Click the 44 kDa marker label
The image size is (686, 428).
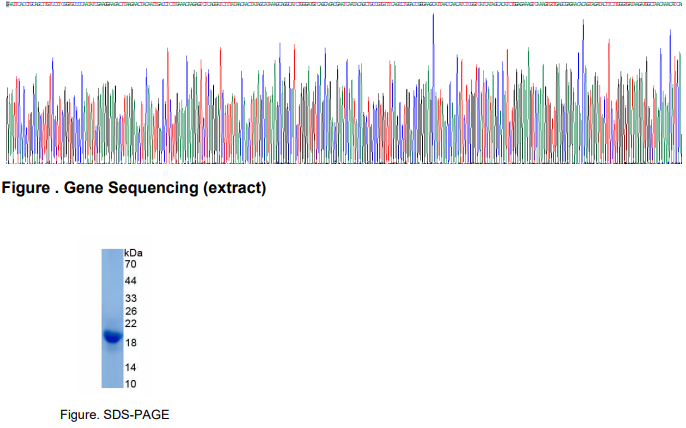tap(130, 281)
